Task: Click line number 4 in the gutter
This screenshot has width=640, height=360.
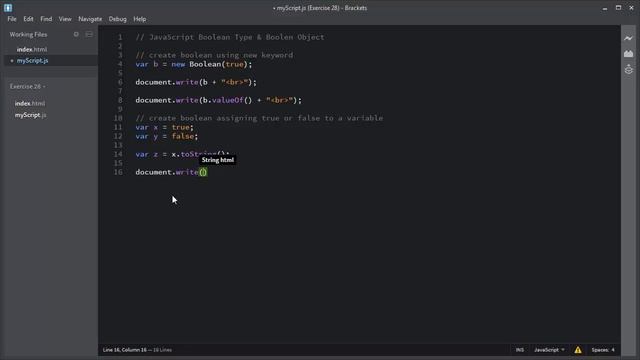Action: (120, 64)
